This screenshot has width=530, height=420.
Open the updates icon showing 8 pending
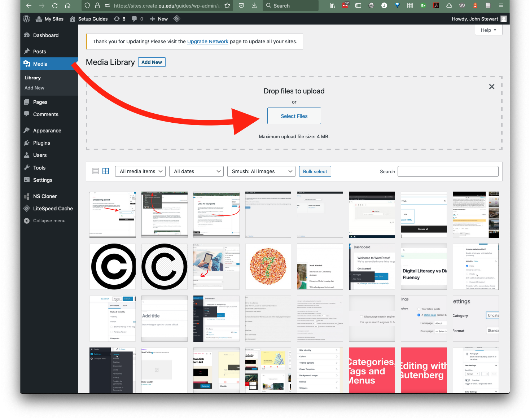[119, 19]
